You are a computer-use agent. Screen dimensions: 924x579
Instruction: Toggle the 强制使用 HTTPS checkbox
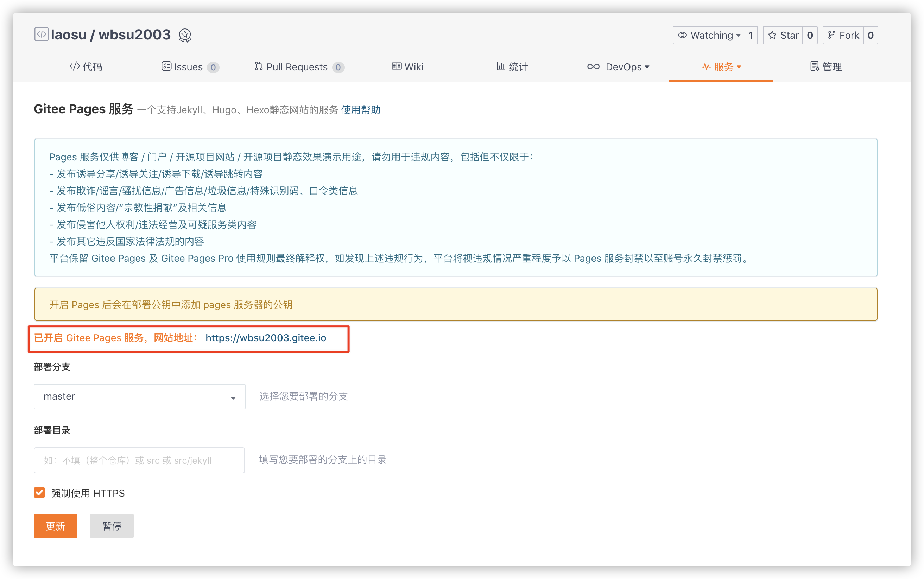(39, 492)
